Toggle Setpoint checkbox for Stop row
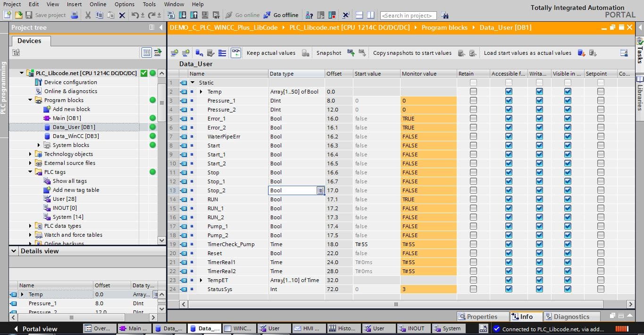This screenshot has height=335, width=644. [601, 172]
